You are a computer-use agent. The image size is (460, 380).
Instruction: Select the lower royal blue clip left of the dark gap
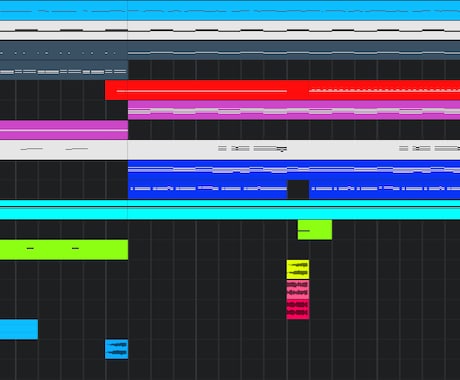pyautogui.click(x=208, y=189)
